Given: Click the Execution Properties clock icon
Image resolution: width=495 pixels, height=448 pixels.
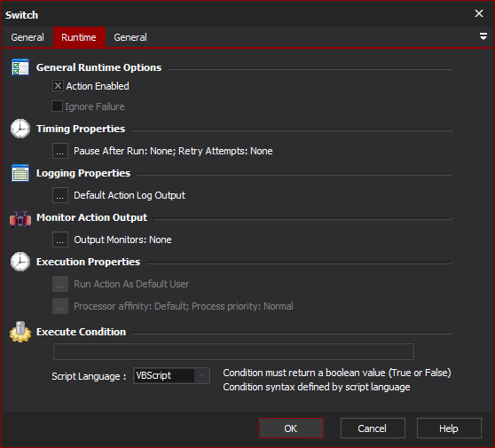Looking at the screenshot, I should pos(20,262).
